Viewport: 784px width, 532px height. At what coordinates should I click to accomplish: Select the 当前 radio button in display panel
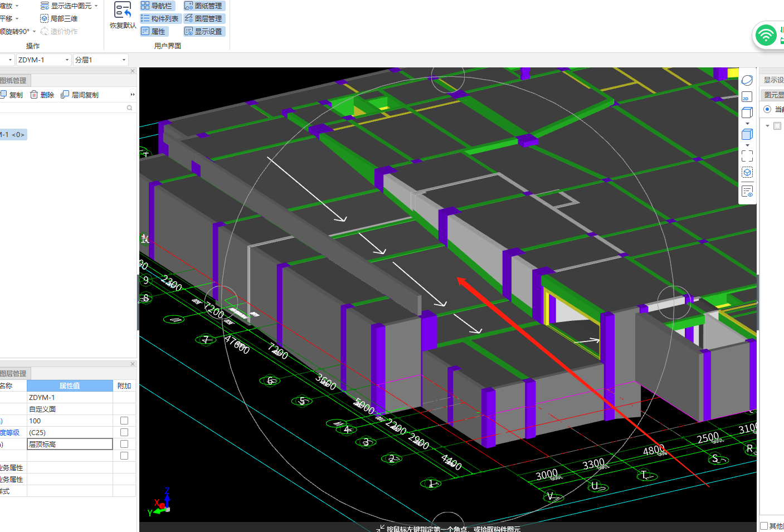click(767, 109)
